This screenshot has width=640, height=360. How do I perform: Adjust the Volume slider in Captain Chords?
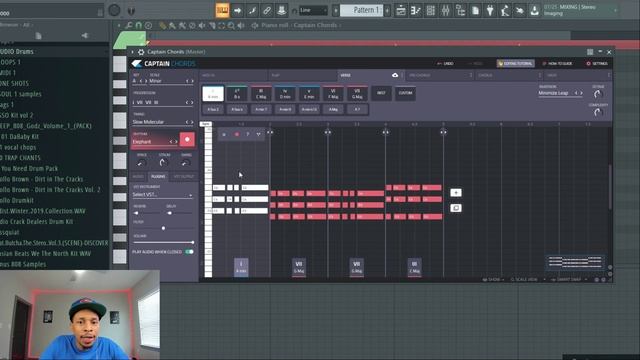(163, 242)
